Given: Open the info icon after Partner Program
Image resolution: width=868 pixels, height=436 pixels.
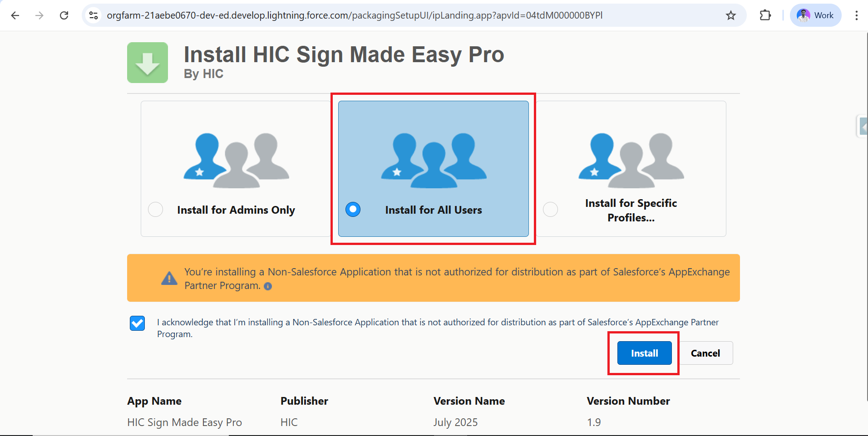Looking at the screenshot, I should click(x=268, y=286).
